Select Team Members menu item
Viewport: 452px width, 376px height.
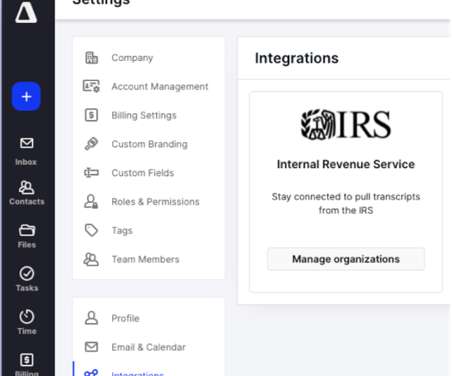click(x=145, y=259)
